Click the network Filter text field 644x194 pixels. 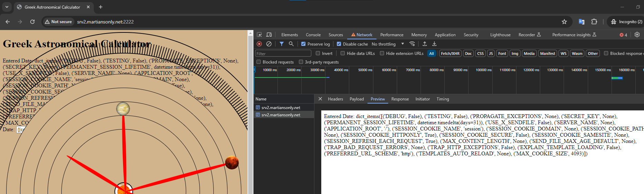pyautogui.click(x=283, y=54)
